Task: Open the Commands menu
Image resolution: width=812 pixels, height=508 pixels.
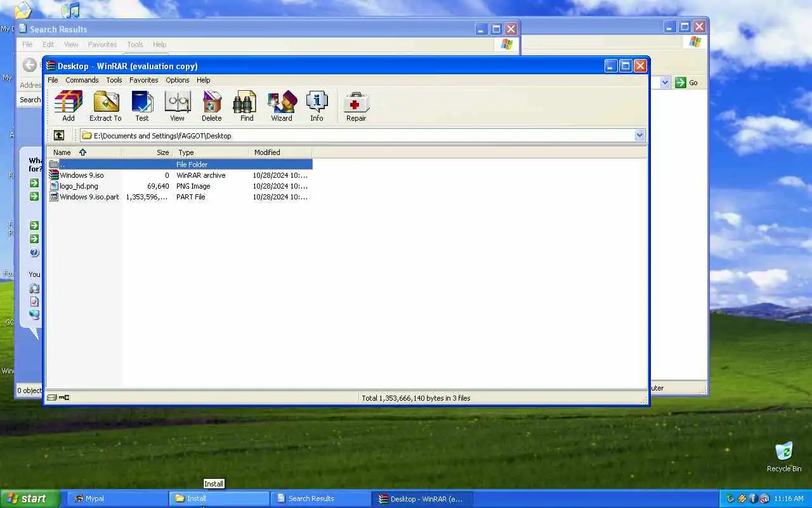Action: (82, 80)
